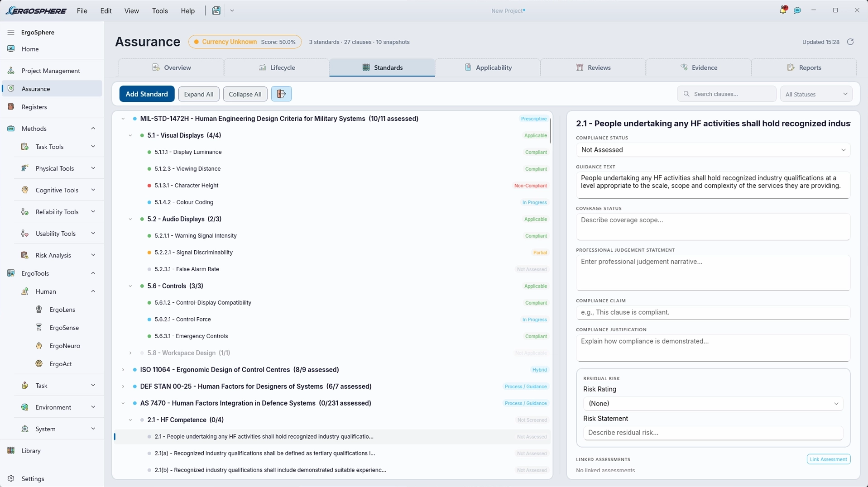
Task: Expand the ISO 11064 standard
Action: (123, 370)
